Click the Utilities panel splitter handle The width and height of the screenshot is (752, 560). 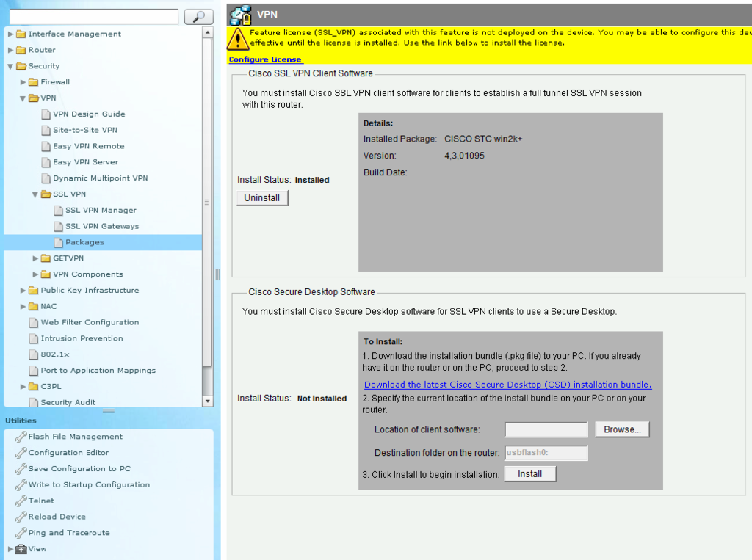(x=109, y=411)
